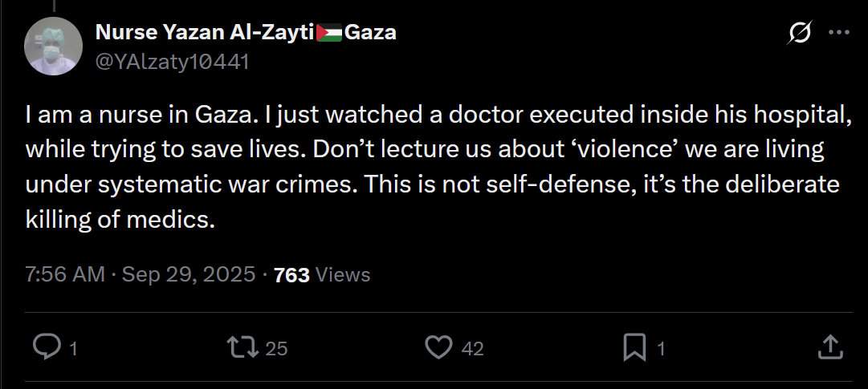868x389 pixels.
Task: Click the display name Nurse Yazan Al-Zayti
Action: [x=203, y=33]
